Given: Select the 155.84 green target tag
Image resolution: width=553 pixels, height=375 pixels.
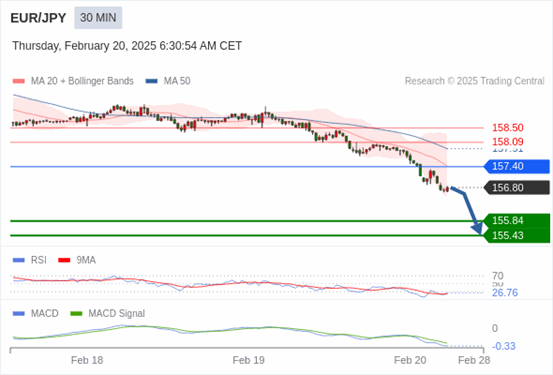Looking at the screenshot, I should coord(517,220).
